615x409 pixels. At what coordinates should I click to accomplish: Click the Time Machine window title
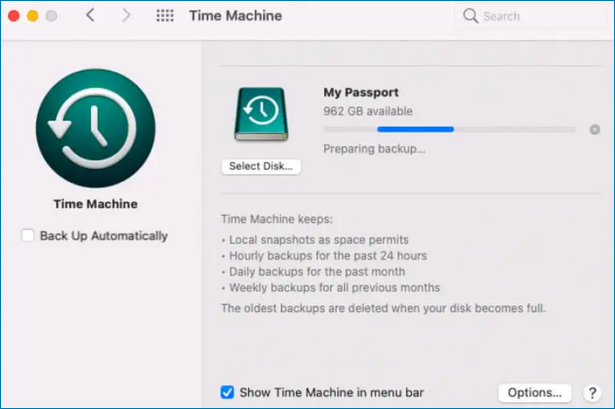point(235,16)
